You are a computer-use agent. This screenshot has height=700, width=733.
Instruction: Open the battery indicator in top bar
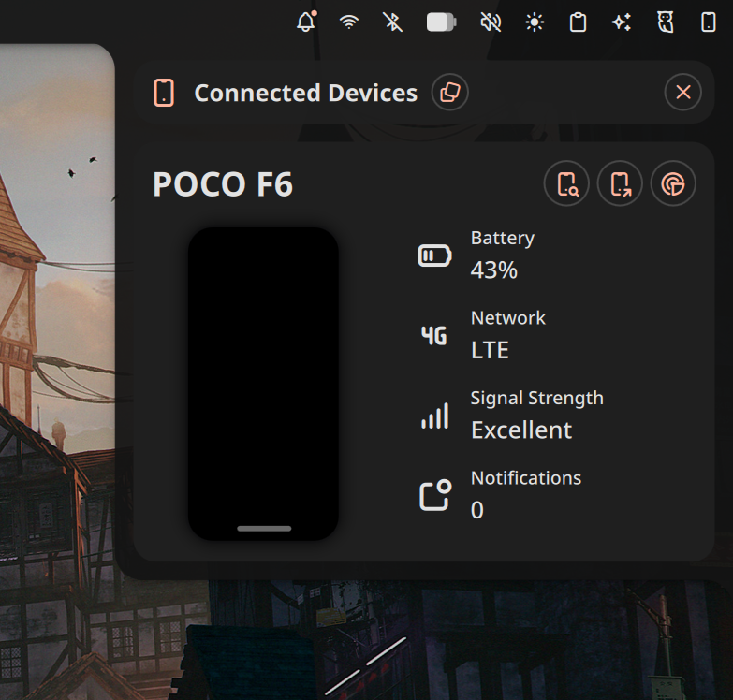pyautogui.click(x=441, y=22)
